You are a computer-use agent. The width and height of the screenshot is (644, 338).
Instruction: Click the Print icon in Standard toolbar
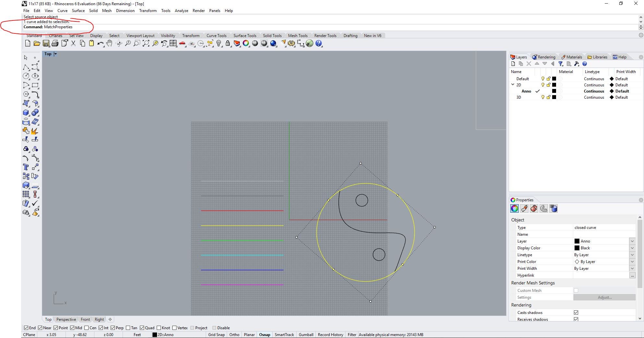[55, 44]
